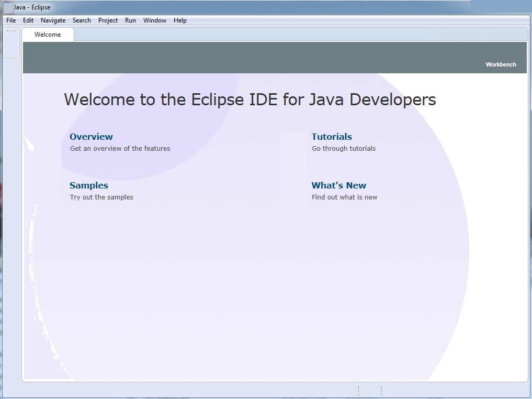Click the Eclipse window icon in title bar
532x399 pixels.
[x=7, y=7]
